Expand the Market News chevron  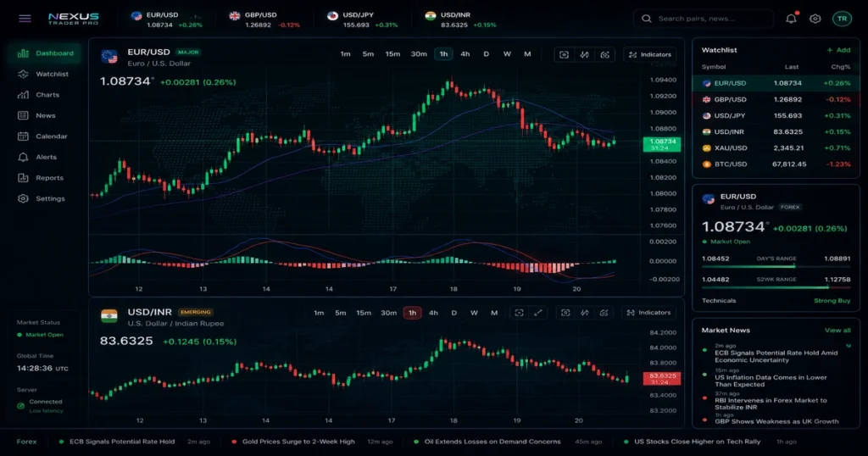848,346
